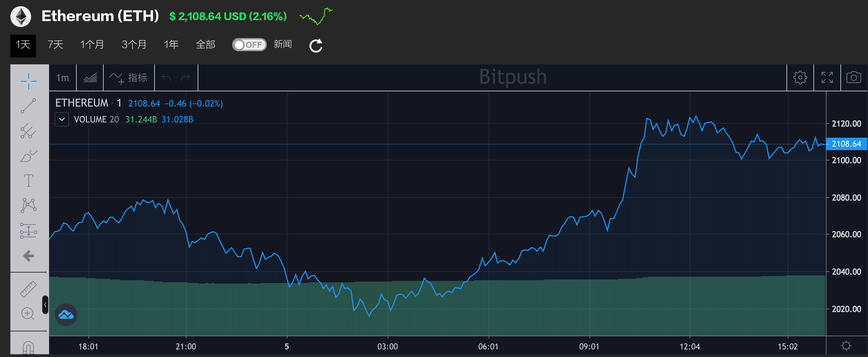Enter fullscreen chart mode
This screenshot has height=357, width=868.
827,77
